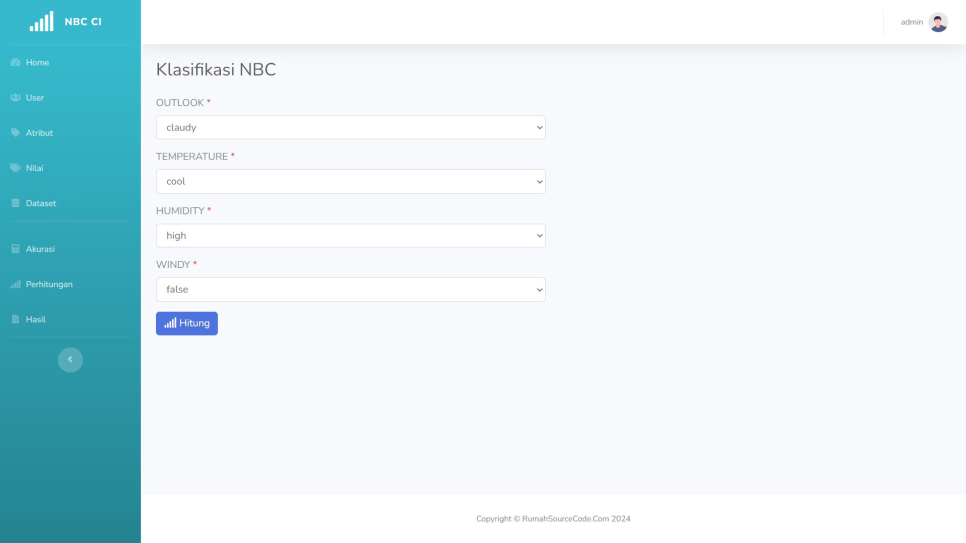Click the Perhitungan signal icon

click(x=15, y=284)
